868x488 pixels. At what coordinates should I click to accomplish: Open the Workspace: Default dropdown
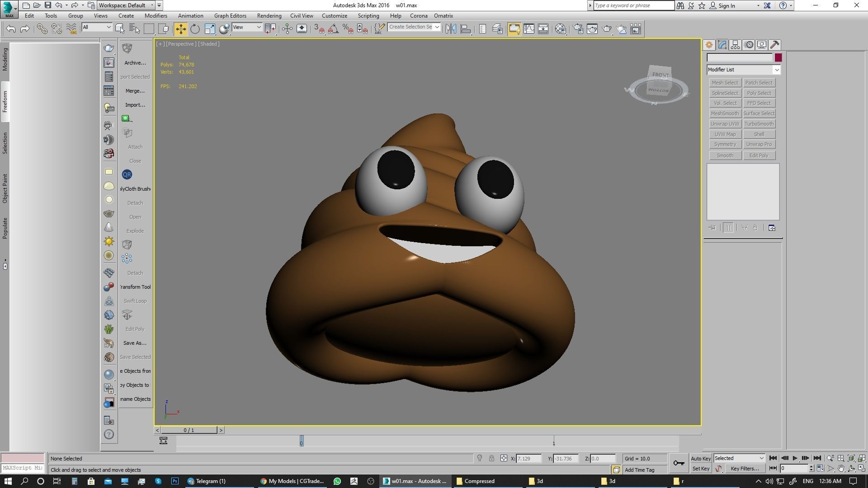pos(126,5)
